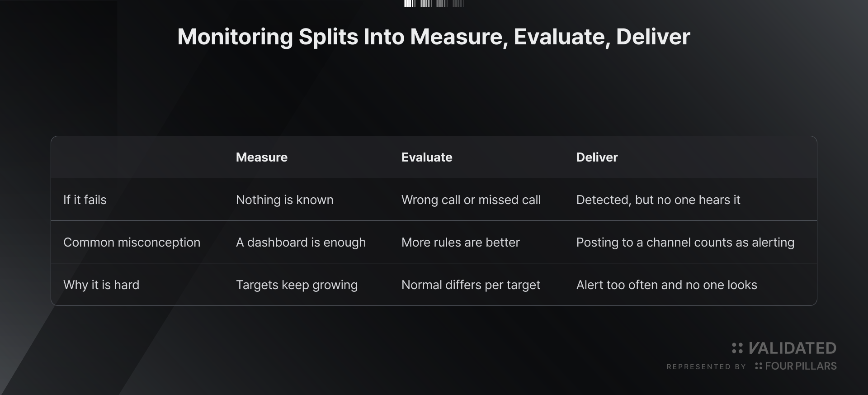
Task: Click 'Posting to a channel counts as alerting'
Action: coord(685,243)
